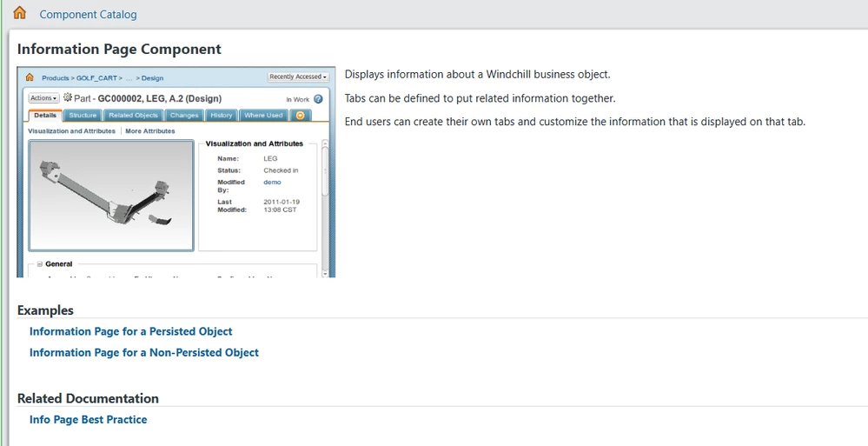Image resolution: width=868 pixels, height=446 pixels.
Task: Open the History tab
Action: click(x=222, y=116)
